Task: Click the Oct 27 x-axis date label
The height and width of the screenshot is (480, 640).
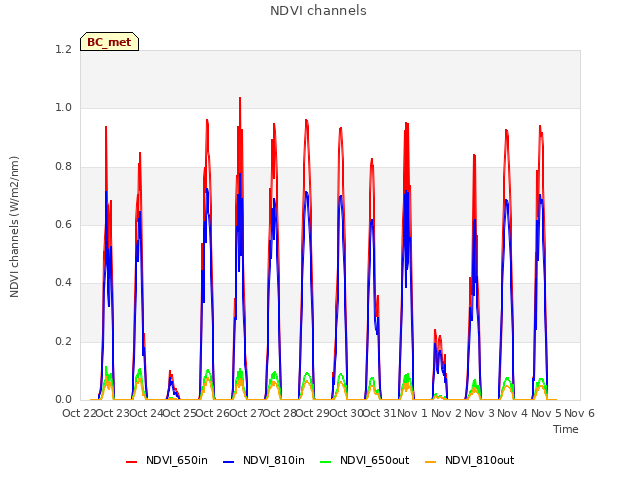Action: pos(246,413)
